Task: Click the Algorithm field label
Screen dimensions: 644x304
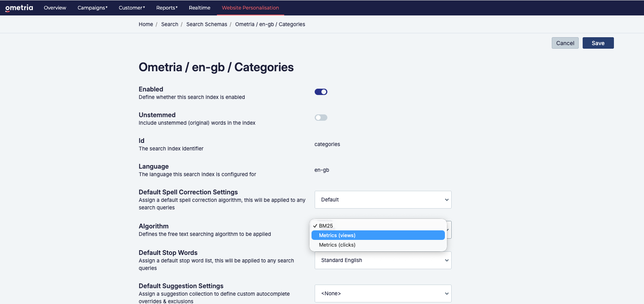Action: pyautogui.click(x=154, y=226)
